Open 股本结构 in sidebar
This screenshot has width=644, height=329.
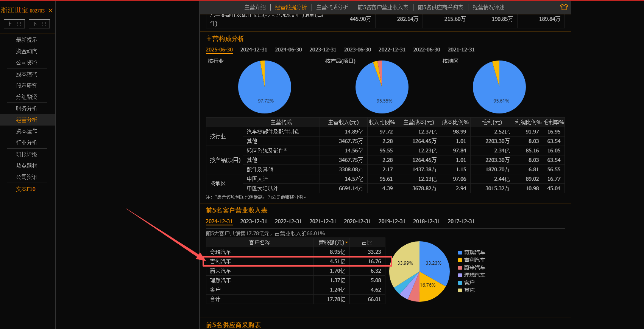point(27,74)
